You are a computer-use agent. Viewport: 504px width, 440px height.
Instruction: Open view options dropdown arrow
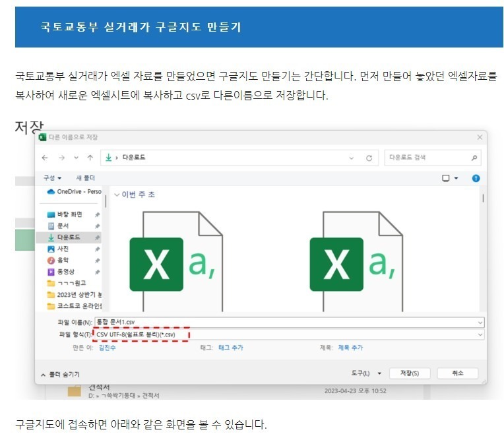pyautogui.click(x=456, y=178)
